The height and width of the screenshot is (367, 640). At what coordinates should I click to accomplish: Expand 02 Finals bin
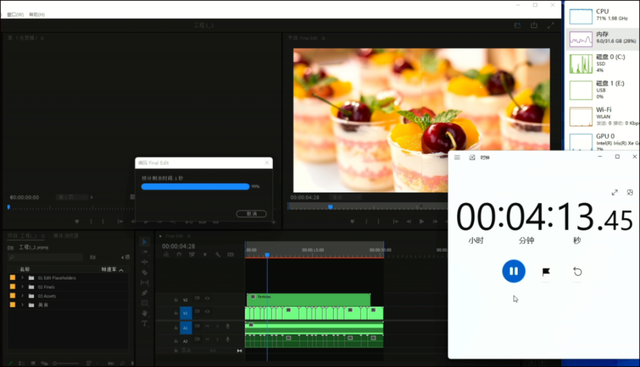(22, 287)
